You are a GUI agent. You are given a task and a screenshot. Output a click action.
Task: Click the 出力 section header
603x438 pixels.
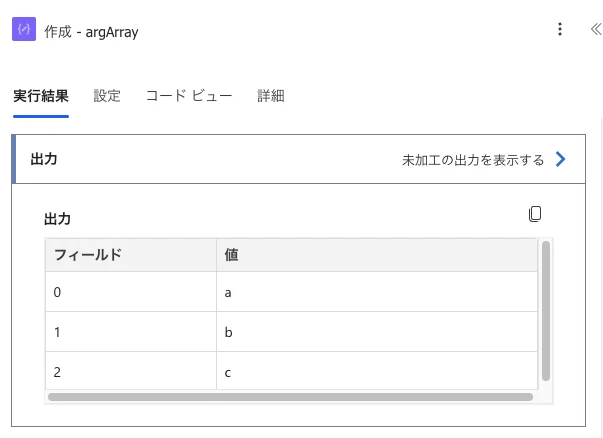(298, 159)
